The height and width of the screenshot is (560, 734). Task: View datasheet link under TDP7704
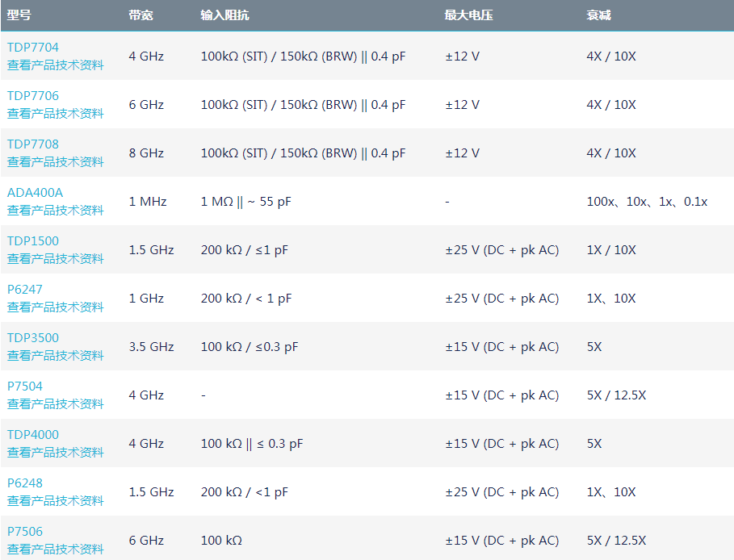pos(55,65)
